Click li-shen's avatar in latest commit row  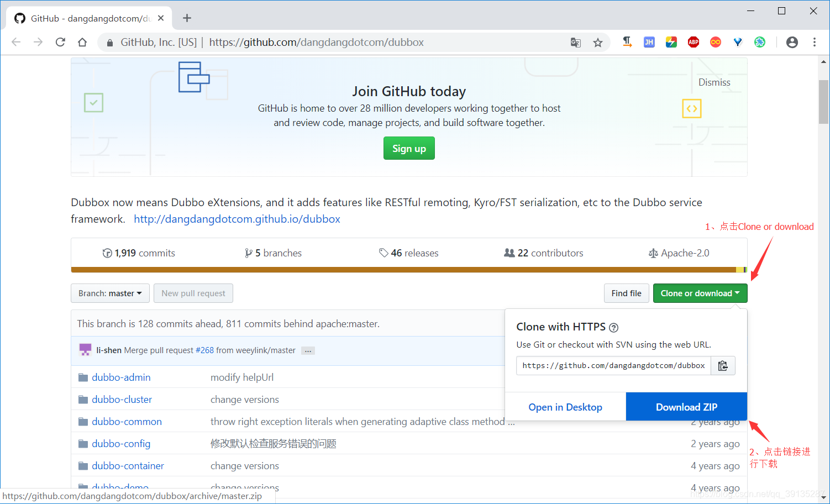click(85, 350)
